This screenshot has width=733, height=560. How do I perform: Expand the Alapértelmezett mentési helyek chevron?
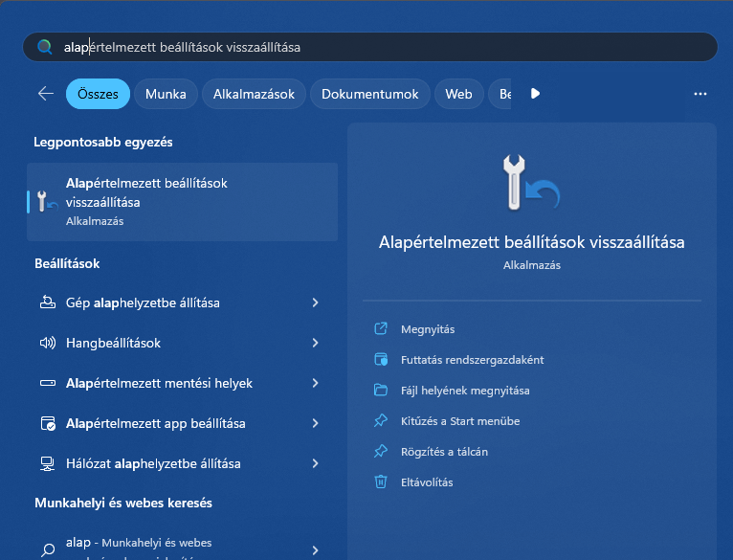[x=315, y=384]
